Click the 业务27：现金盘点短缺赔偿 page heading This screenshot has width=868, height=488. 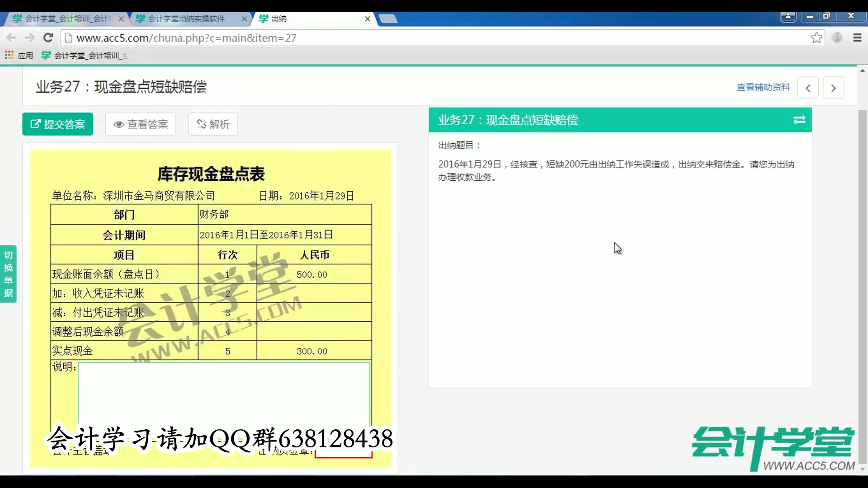coord(121,87)
